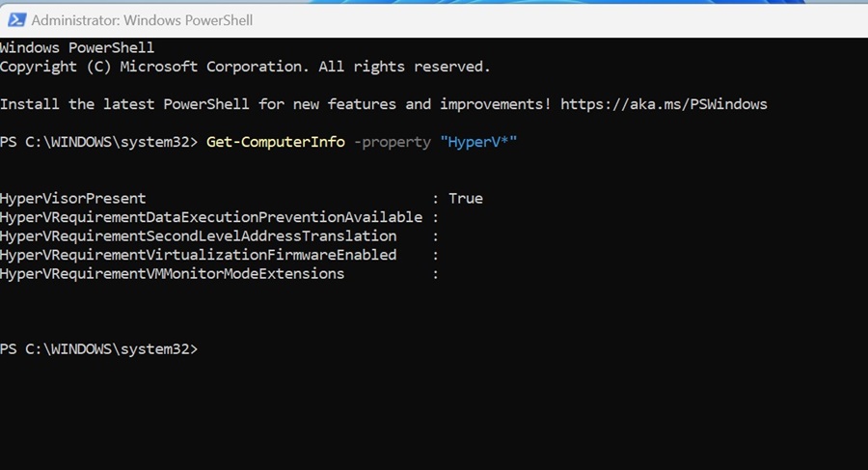Click the PowerShell icon in the title bar
This screenshot has height=470, width=868.
[x=14, y=19]
